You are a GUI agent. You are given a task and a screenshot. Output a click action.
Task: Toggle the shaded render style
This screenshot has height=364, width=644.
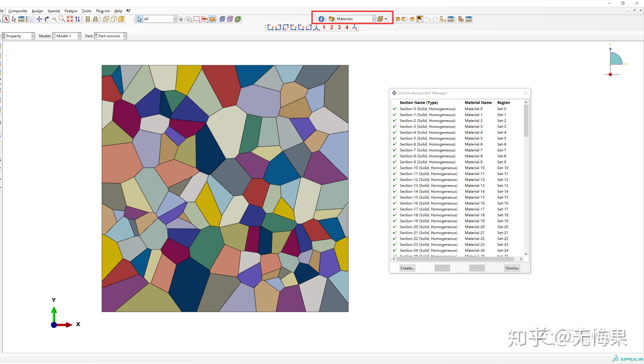pyautogui.click(x=121, y=19)
